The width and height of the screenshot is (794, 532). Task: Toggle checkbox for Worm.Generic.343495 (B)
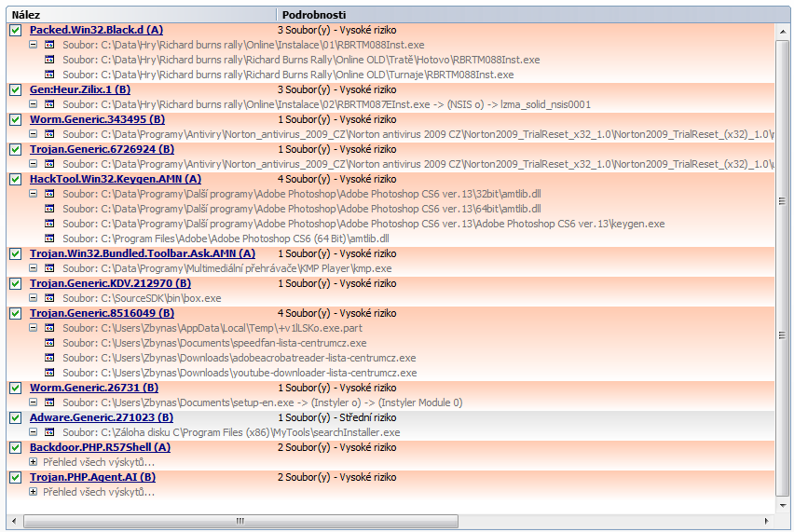coord(15,120)
